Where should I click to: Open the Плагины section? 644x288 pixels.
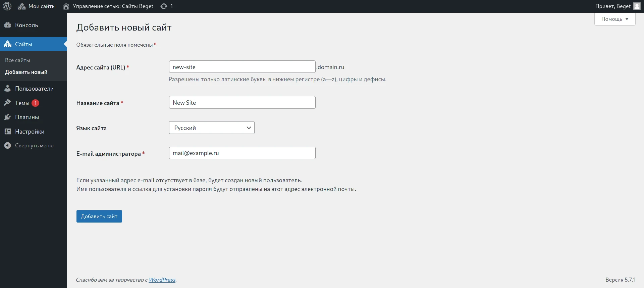click(x=27, y=117)
